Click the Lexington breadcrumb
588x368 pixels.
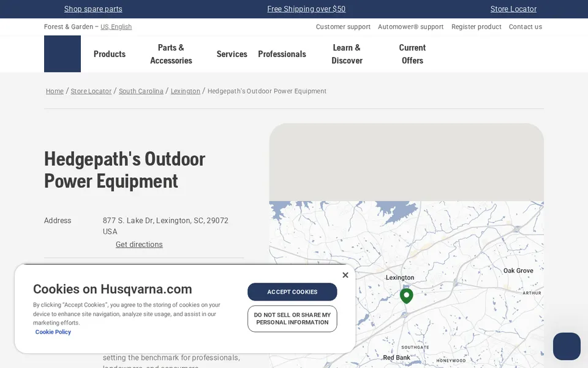(185, 91)
